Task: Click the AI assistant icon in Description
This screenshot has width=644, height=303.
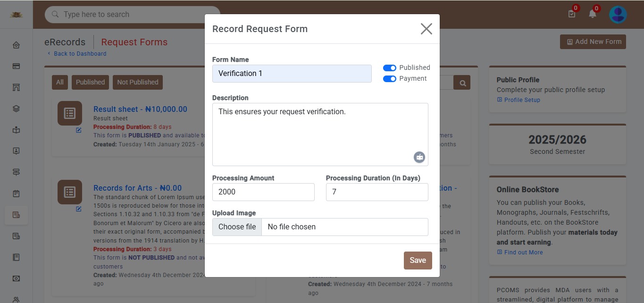Action: coord(419,157)
